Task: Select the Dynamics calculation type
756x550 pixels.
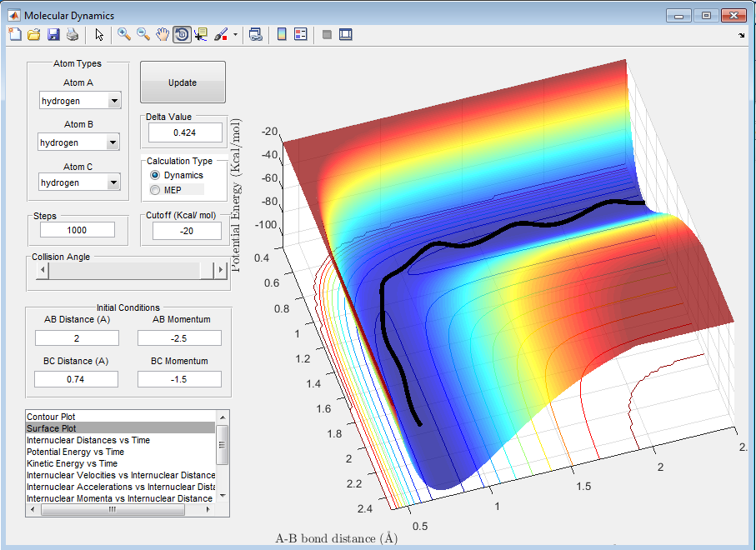Action: point(155,176)
